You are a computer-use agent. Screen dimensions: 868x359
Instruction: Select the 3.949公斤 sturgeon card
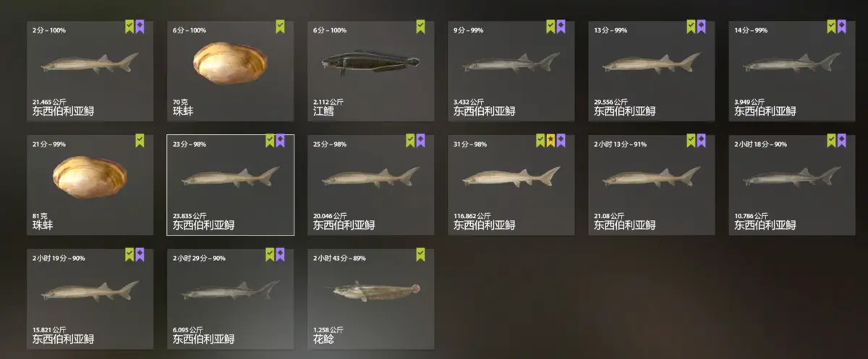coord(792,71)
